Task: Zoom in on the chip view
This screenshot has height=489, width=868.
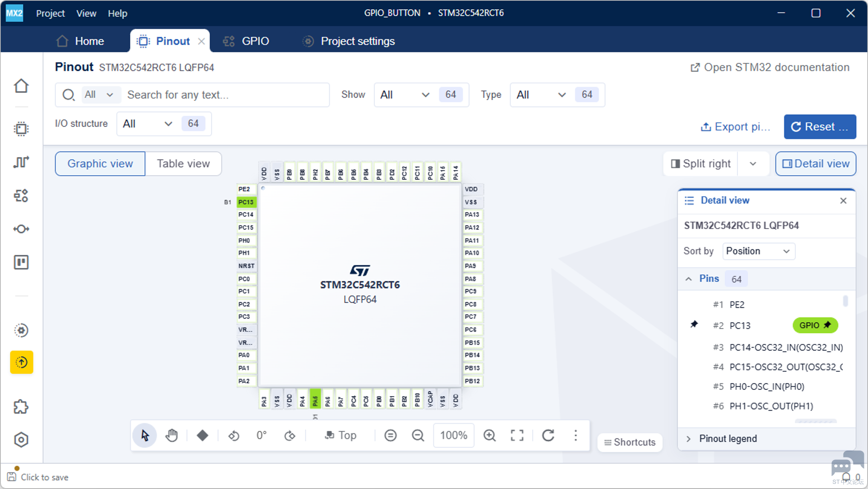Action: (490, 435)
